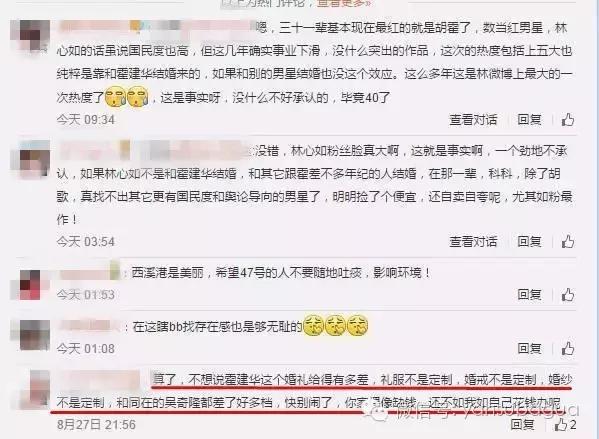
Task: Reply to the 03:54 comment
Action: [529, 241]
